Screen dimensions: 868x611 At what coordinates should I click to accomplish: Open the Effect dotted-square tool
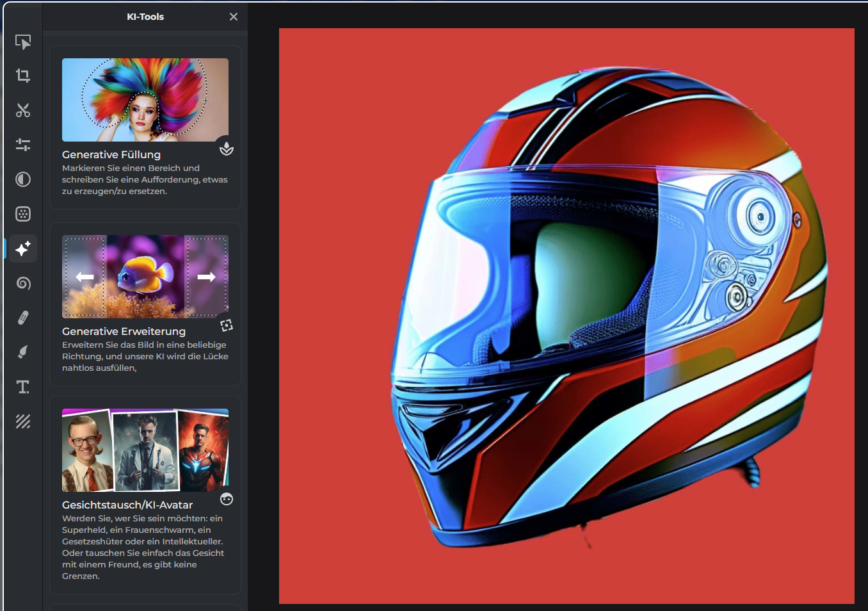(x=23, y=214)
